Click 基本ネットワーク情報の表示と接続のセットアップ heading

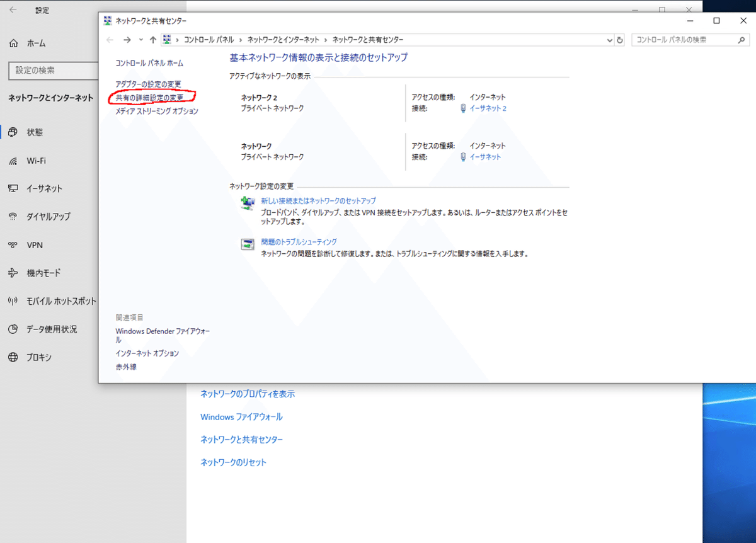319,57
